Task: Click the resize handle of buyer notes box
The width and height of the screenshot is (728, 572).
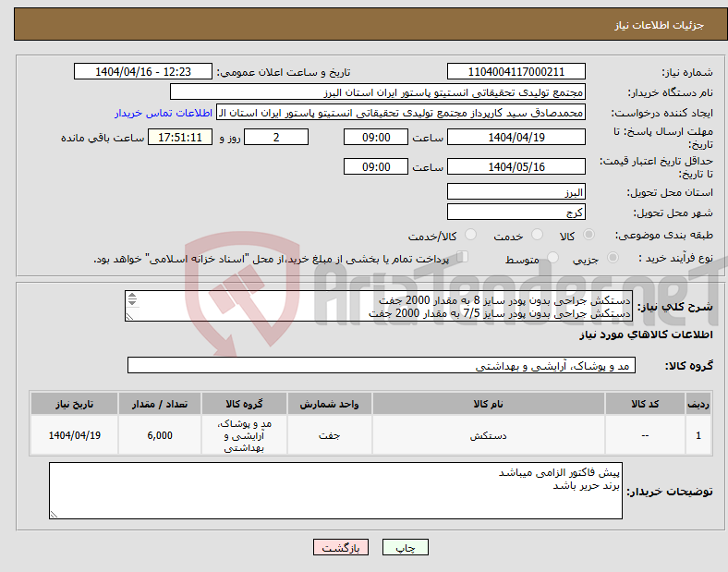Action: tap(54, 514)
